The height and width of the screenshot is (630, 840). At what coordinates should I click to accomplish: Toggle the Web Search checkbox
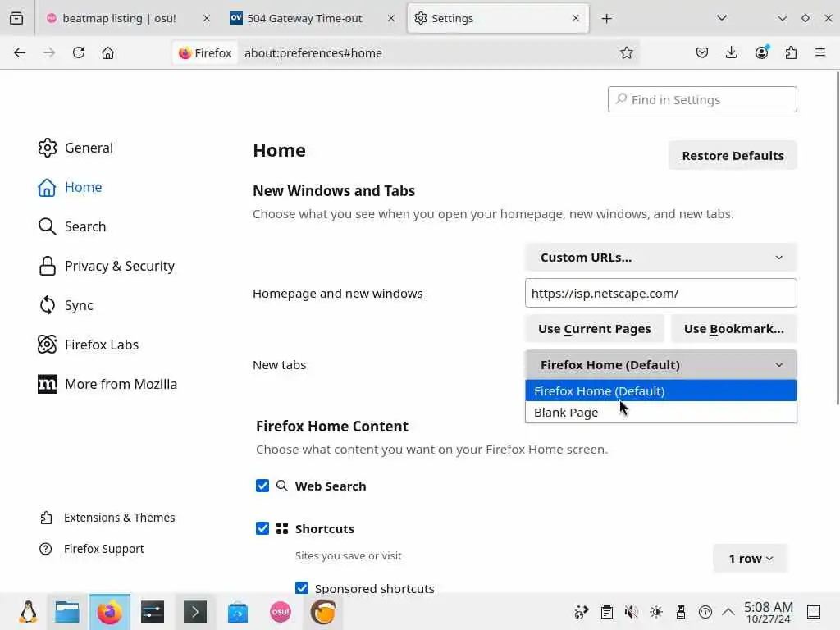pyautogui.click(x=262, y=486)
